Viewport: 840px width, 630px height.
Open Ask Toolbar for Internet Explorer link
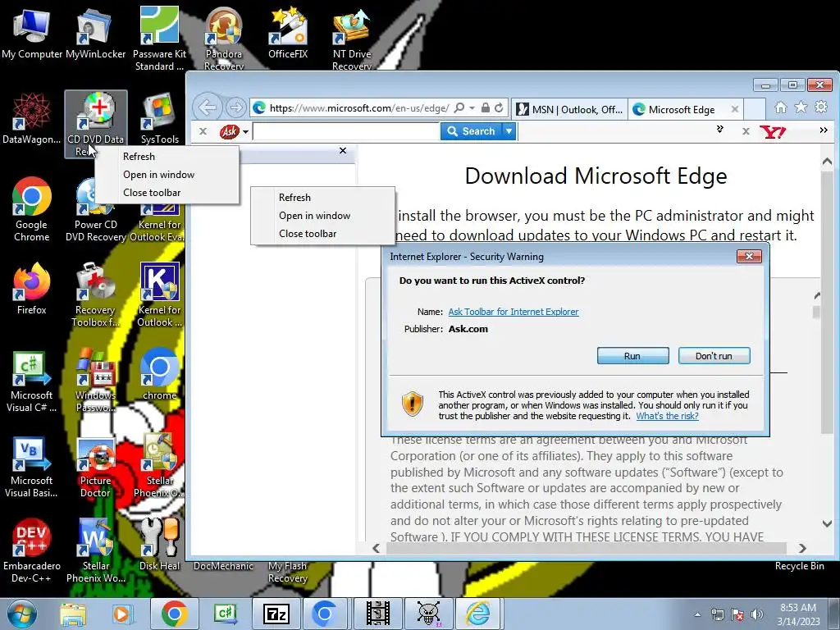[514, 312]
